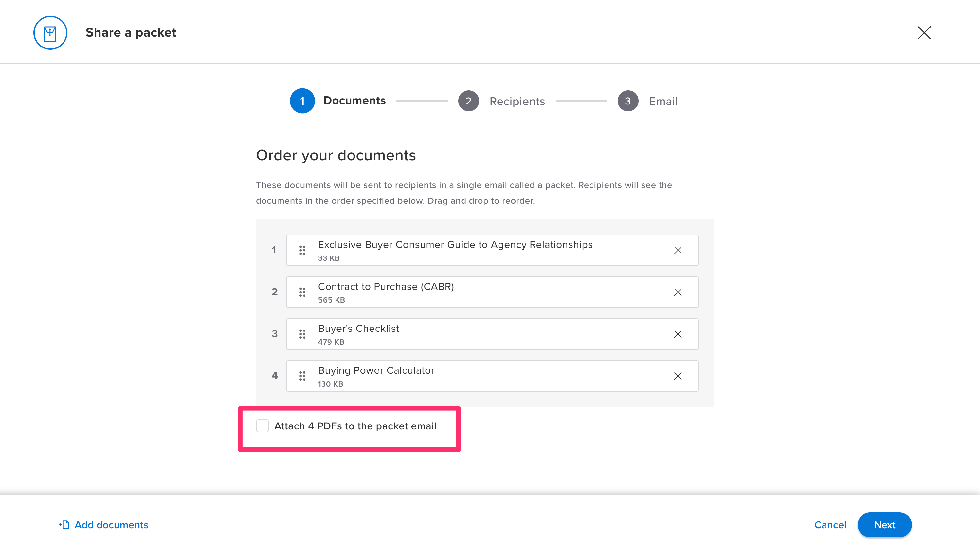Click the Next button
The image size is (980, 549).
pyautogui.click(x=884, y=525)
